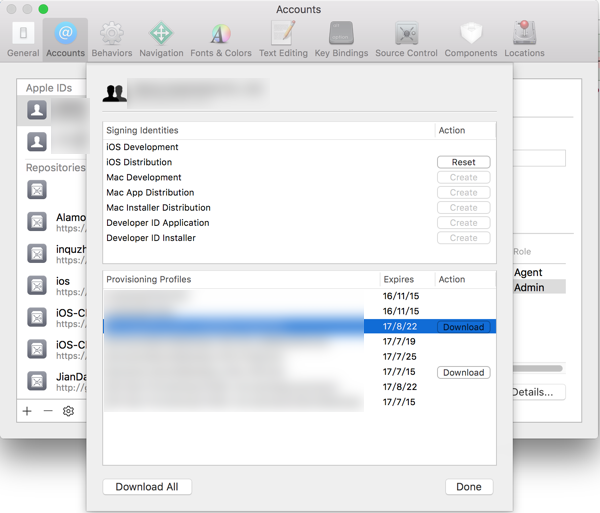Viewport: 600px width, 513px height.
Task: Select the first profile expiring 16/11/15
Action: coord(299,296)
